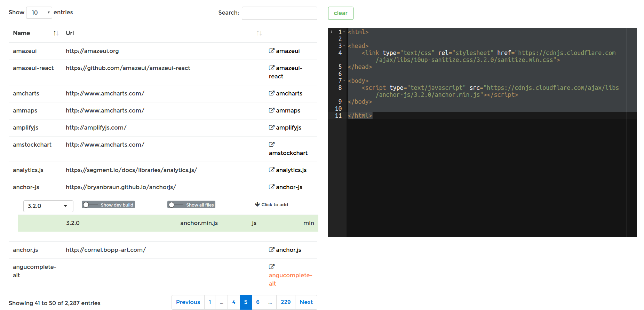Click the https://segment.io/docs/libraries/analytics.js/ url cell
The height and width of the screenshot is (310, 644).
(x=132, y=170)
